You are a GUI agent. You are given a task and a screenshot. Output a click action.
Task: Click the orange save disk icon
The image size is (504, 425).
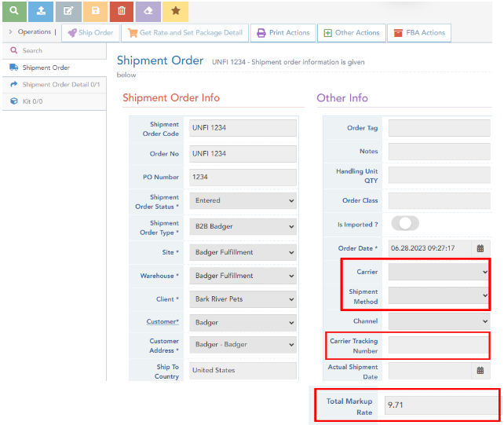click(x=95, y=11)
